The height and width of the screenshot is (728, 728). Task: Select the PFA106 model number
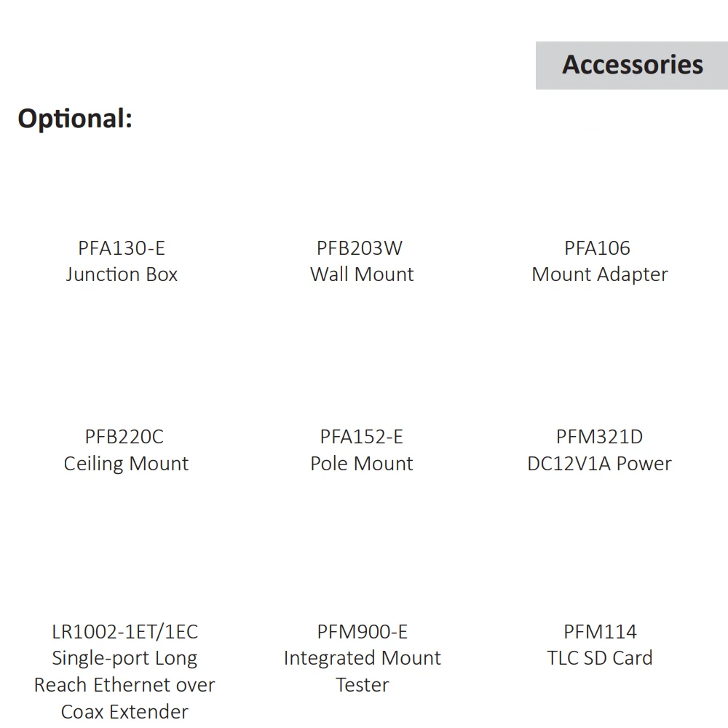coord(597,248)
